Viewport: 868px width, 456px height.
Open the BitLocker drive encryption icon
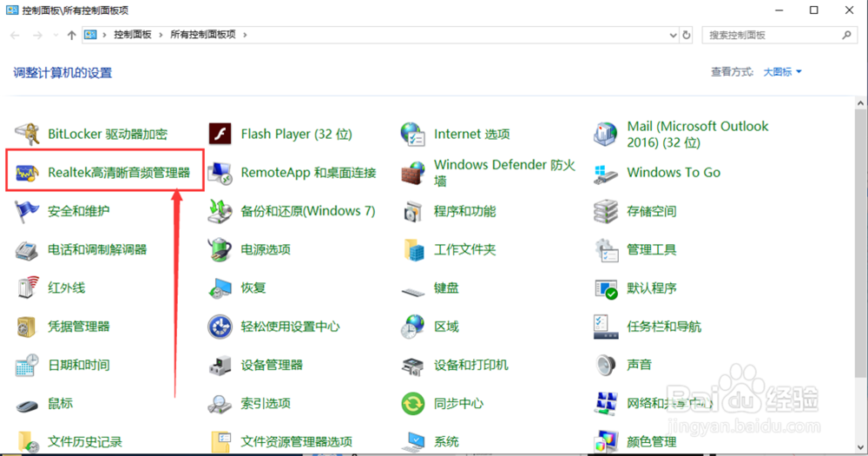click(27, 134)
